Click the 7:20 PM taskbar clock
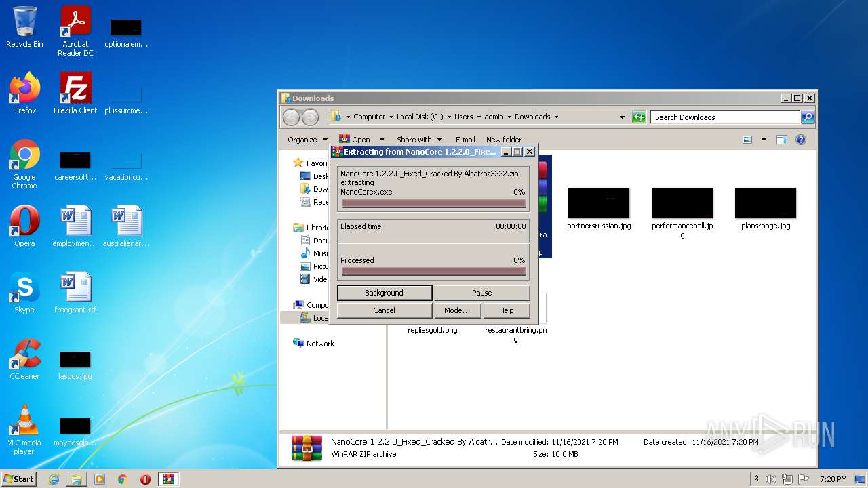Viewport: 868px width, 488px height. [x=833, y=479]
